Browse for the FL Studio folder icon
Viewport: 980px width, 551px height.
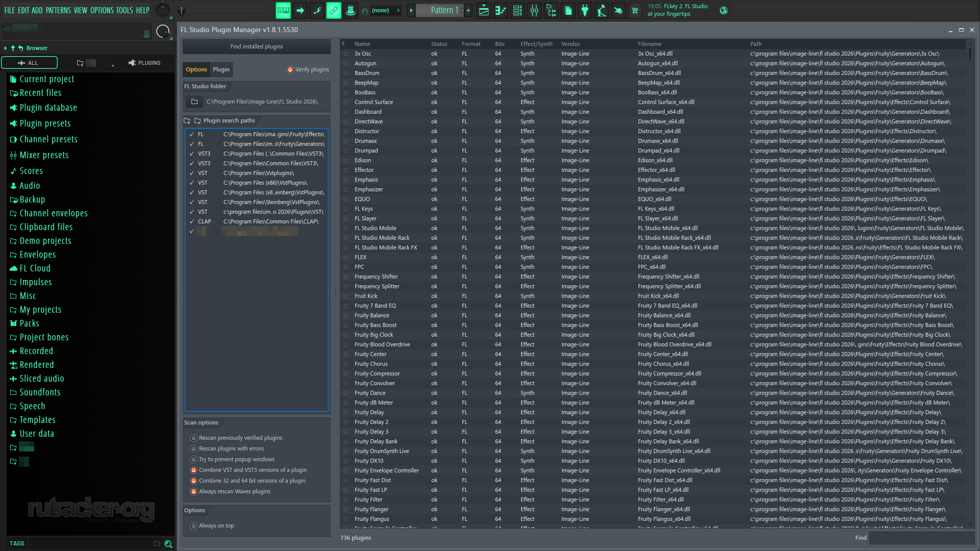click(194, 102)
